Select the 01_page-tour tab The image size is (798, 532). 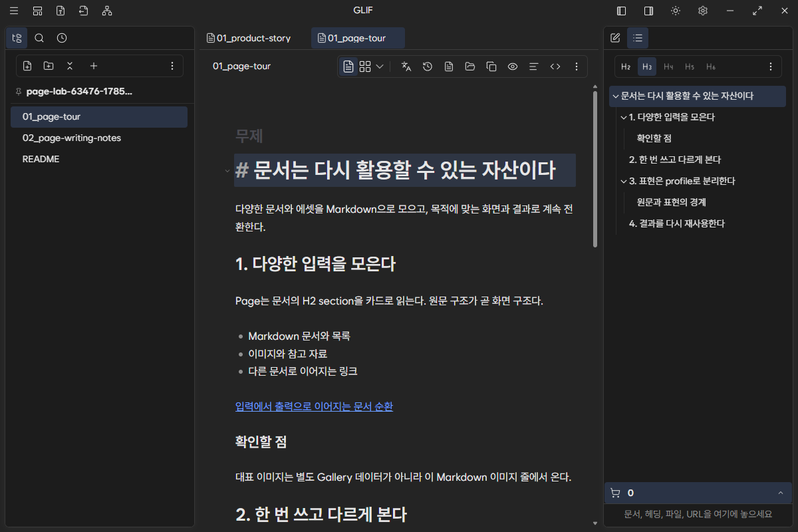[358, 38]
